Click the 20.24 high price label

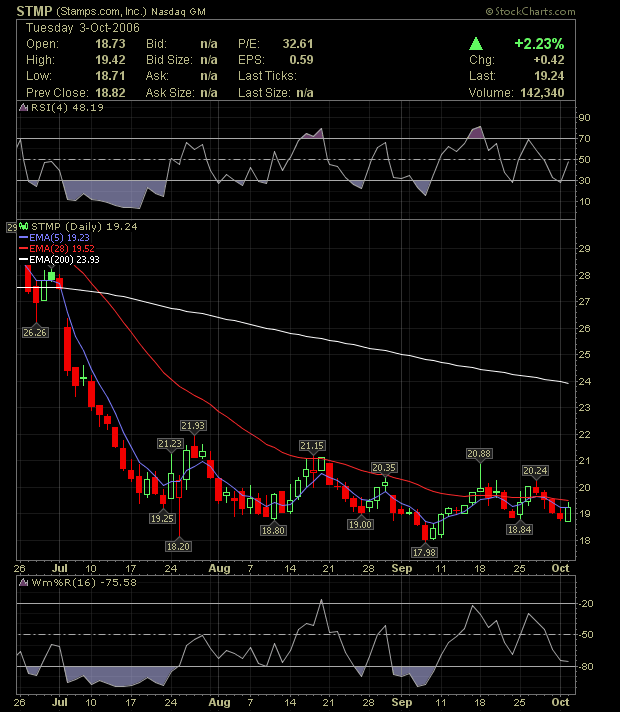pos(535,470)
